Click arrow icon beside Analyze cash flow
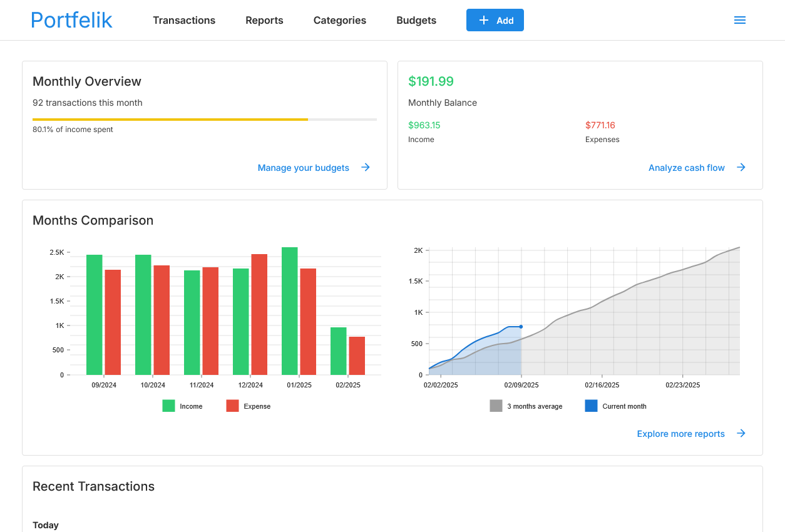Viewport: 785px width, 532px height. coord(741,167)
